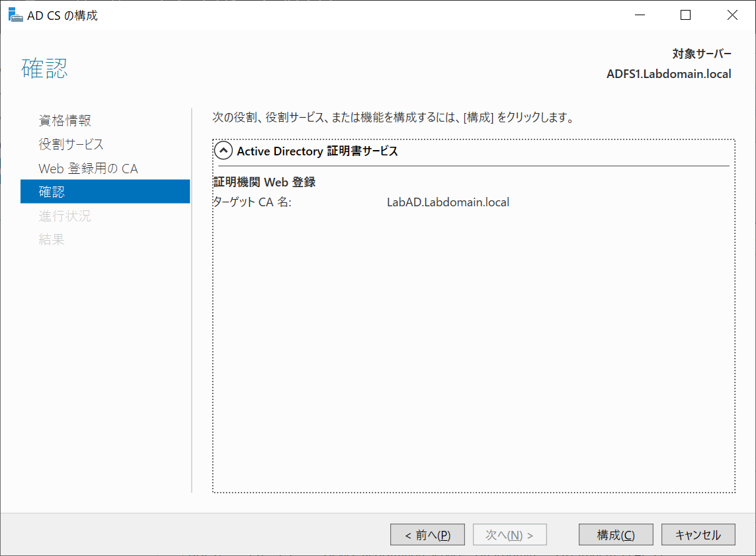Click the greyed-out 結果 step
Image resolution: width=756 pixels, height=556 pixels.
point(52,239)
